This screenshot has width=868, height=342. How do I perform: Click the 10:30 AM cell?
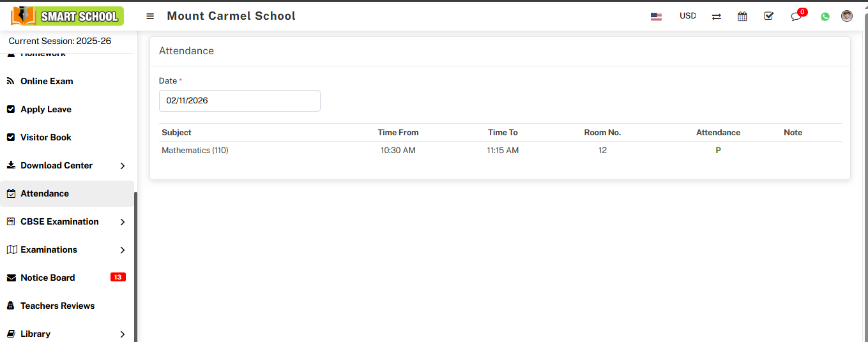pyautogui.click(x=398, y=151)
